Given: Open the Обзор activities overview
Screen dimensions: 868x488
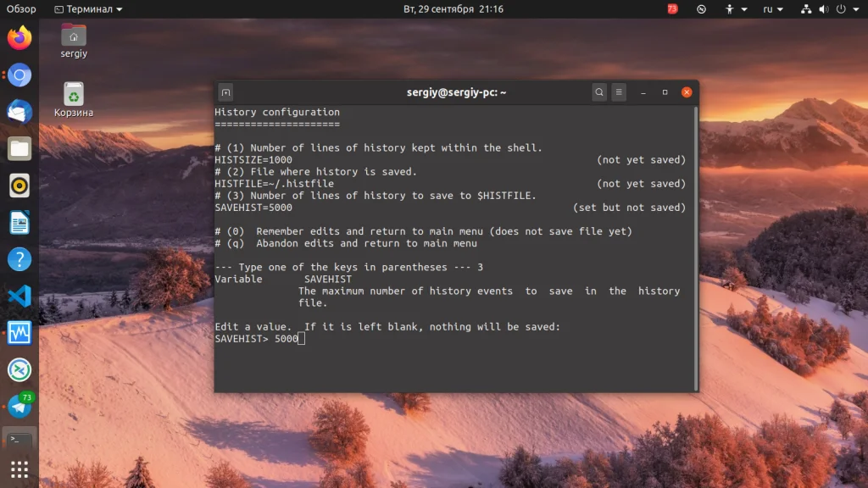Looking at the screenshot, I should pyautogui.click(x=21, y=9).
